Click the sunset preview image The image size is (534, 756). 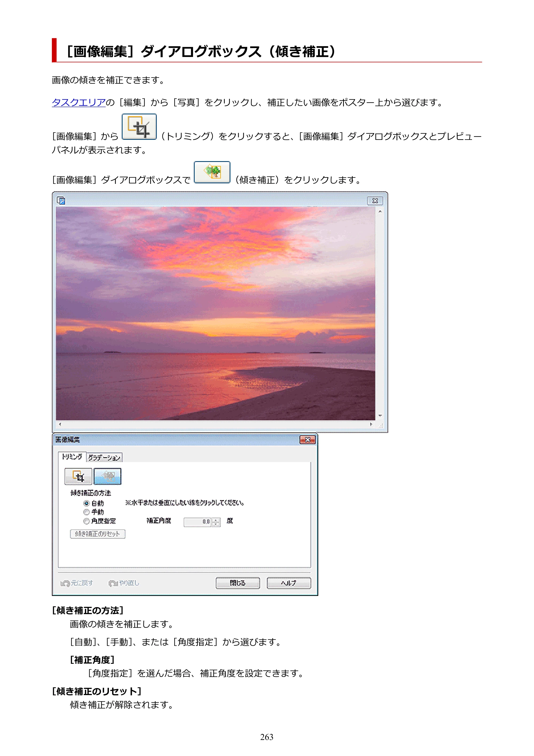click(215, 313)
